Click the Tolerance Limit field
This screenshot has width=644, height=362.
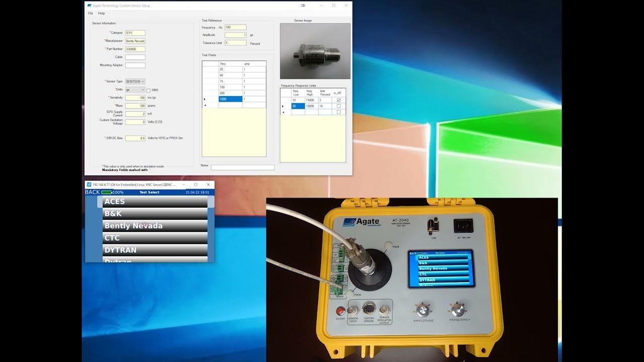click(x=235, y=43)
